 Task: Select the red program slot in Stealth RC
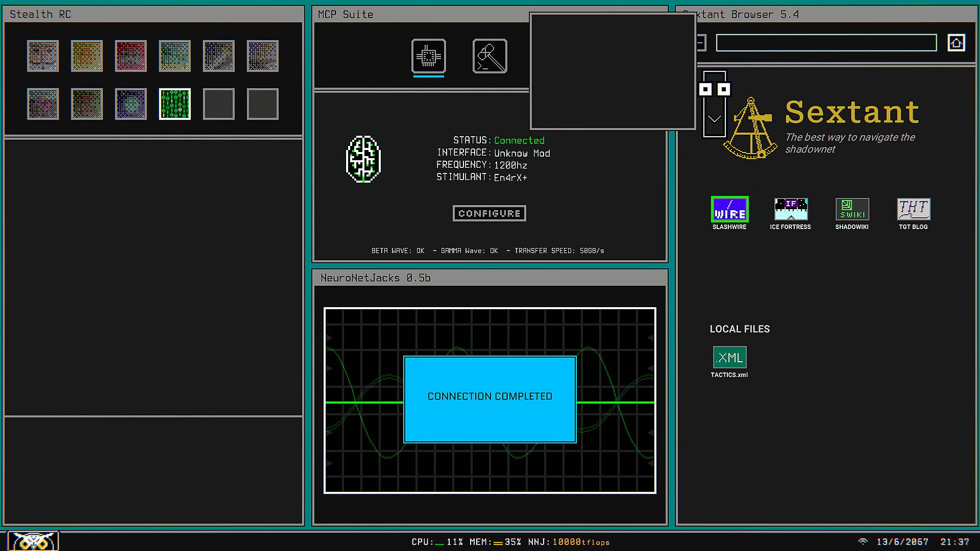pyautogui.click(x=131, y=56)
